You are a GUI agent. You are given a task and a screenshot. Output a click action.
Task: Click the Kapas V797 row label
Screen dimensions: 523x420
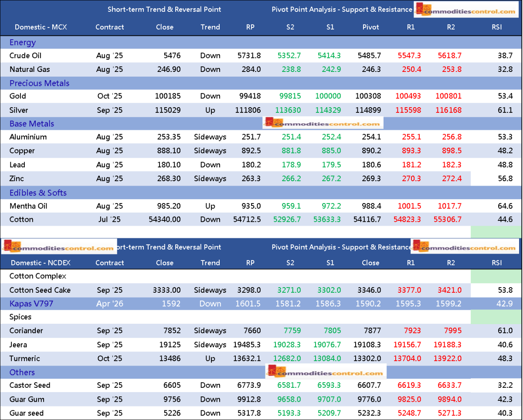[31, 304]
